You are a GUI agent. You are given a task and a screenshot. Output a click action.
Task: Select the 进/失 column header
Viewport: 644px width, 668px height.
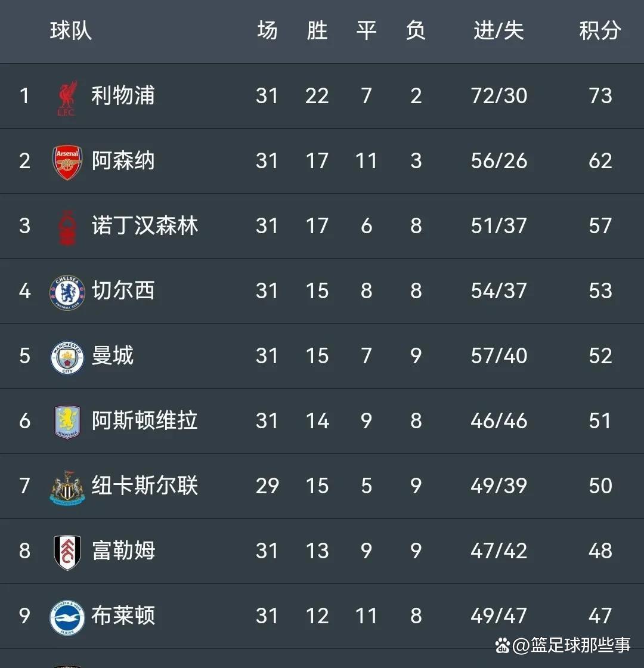pos(499,30)
